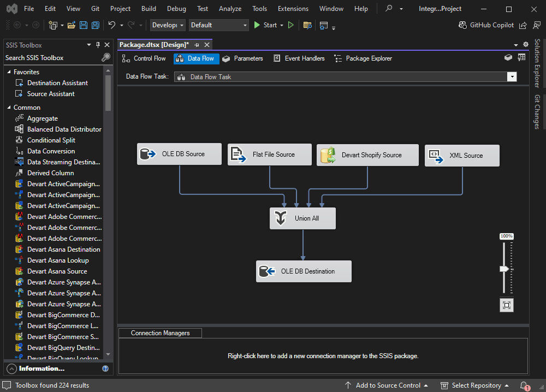Image resolution: width=546 pixels, height=392 pixels.
Task: Switch to the Data Flow tab
Action: point(197,58)
